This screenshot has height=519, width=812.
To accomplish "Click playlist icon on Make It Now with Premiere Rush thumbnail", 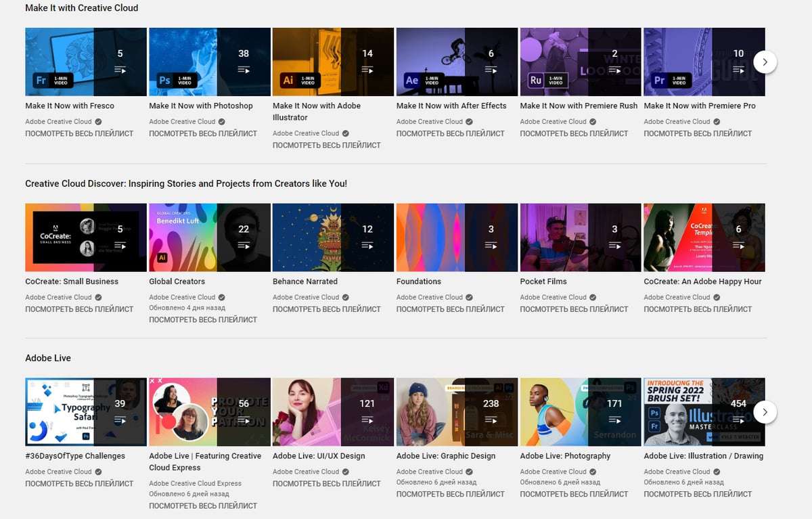I will pyautogui.click(x=614, y=70).
